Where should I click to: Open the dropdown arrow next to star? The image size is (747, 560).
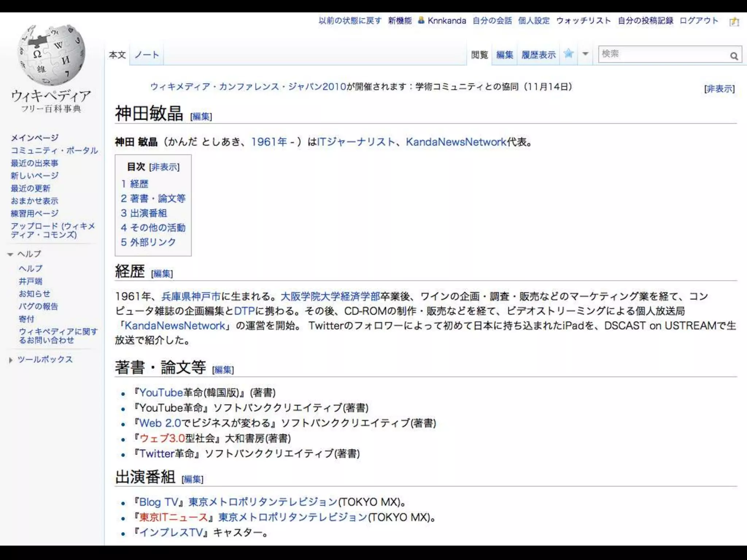585,54
